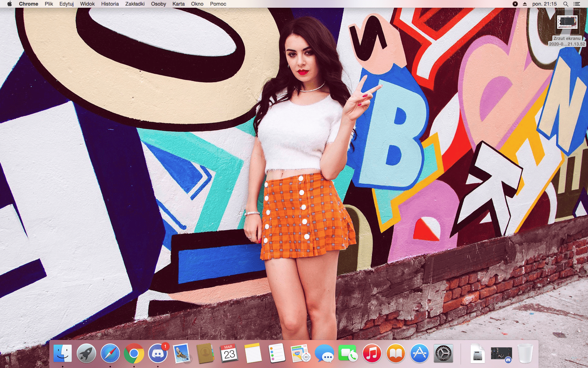Viewport: 588px width, 368px height.
Task: Select the Zrzut ekranu desktop file
Action: coord(567,22)
